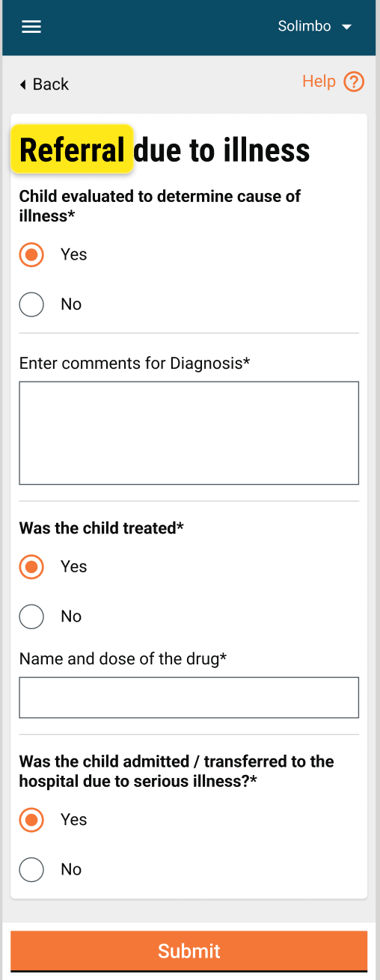Open the hamburger navigation menu
380x980 pixels.
pos(31,27)
